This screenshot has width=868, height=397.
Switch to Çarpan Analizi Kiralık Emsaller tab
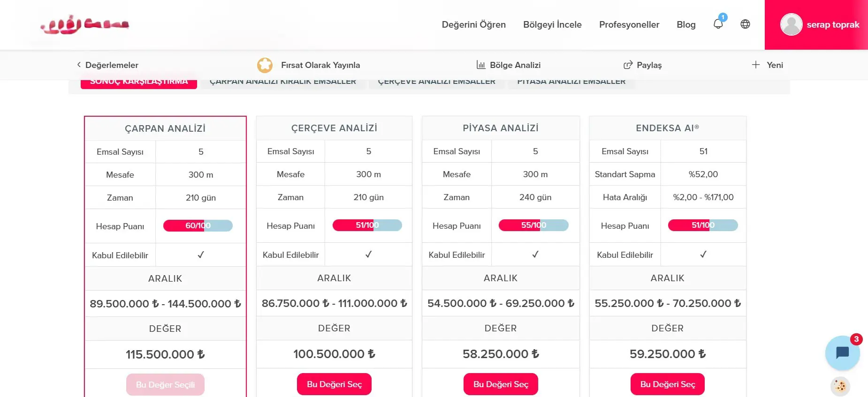coord(282,82)
